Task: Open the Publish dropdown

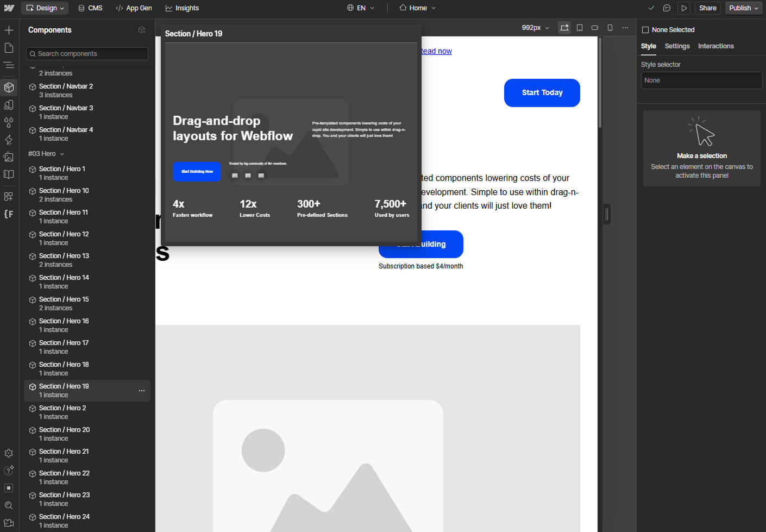Action: (744, 8)
